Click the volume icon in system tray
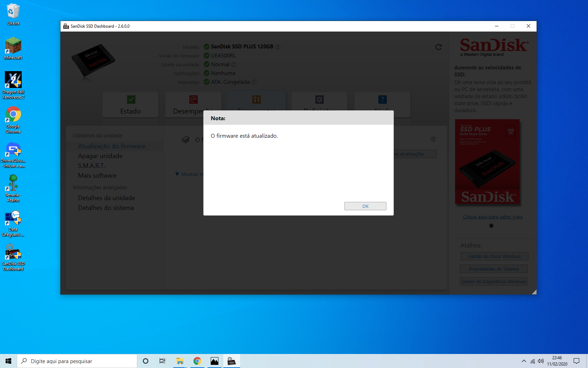Screen dimensions: 588x368 click(x=541, y=361)
